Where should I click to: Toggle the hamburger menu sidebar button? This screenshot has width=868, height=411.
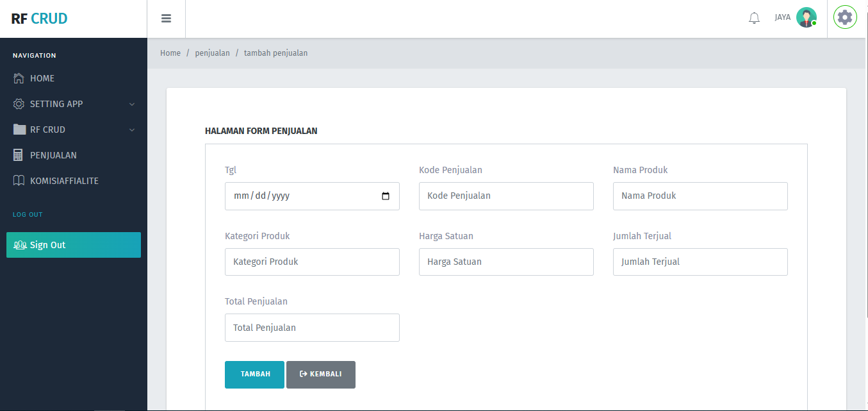(x=166, y=19)
